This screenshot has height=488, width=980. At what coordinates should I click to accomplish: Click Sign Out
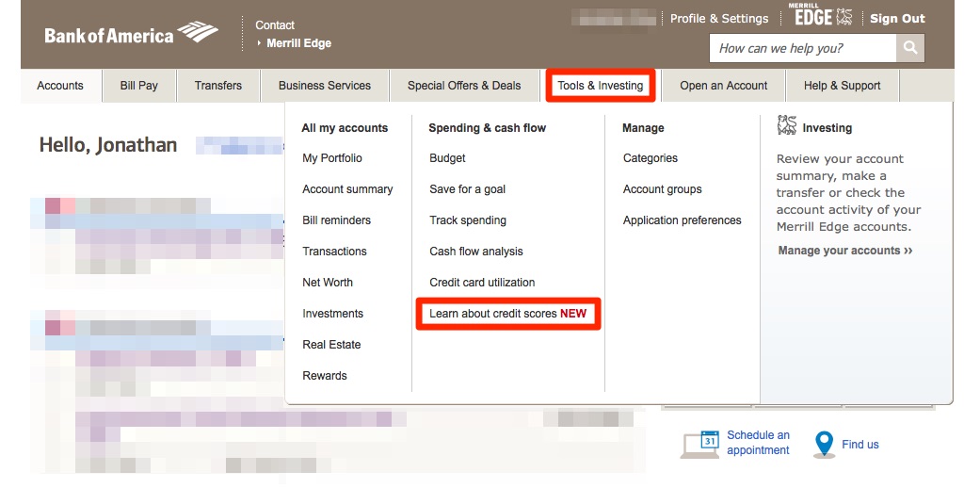(897, 18)
